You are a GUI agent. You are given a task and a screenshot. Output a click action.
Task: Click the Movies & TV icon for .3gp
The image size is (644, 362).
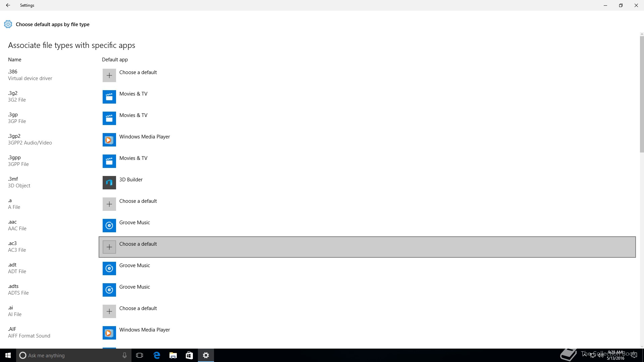[x=109, y=118]
